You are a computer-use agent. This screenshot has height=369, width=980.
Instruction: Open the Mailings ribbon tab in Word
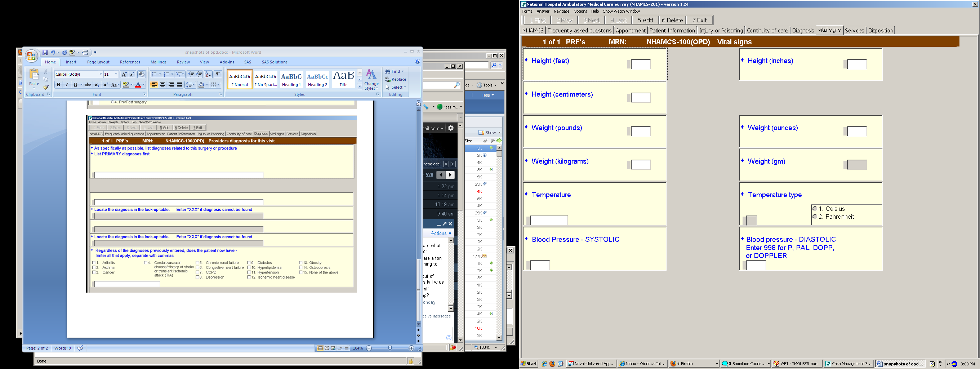click(x=158, y=62)
